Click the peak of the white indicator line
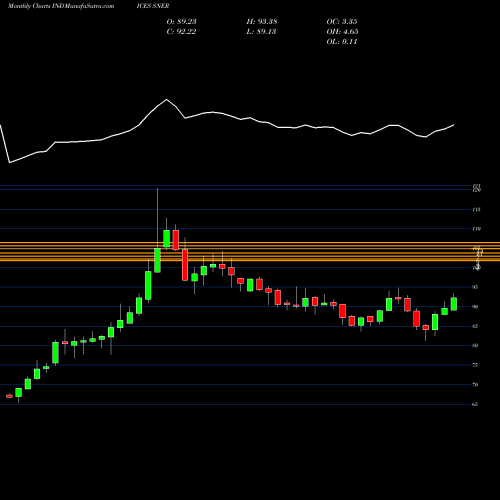The width and height of the screenshot is (500, 500). pyautogui.click(x=166, y=99)
